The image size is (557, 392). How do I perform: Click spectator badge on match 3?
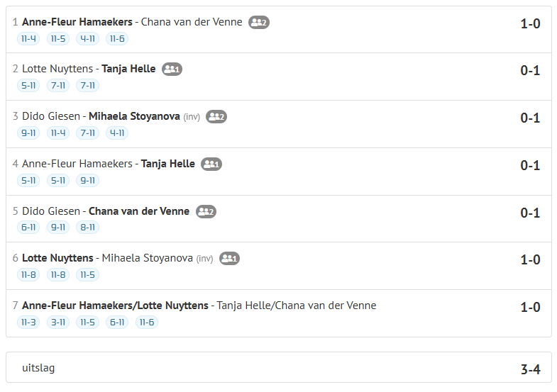(x=216, y=117)
